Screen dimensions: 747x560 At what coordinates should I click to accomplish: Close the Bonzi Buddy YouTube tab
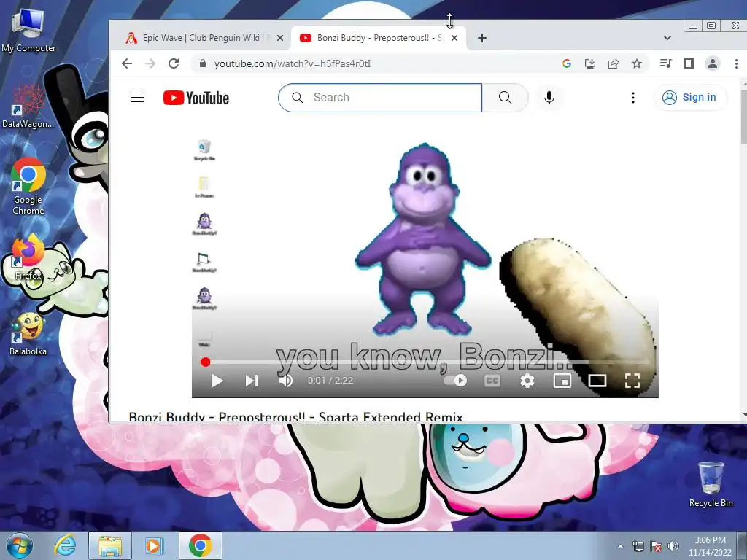[x=454, y=38]
